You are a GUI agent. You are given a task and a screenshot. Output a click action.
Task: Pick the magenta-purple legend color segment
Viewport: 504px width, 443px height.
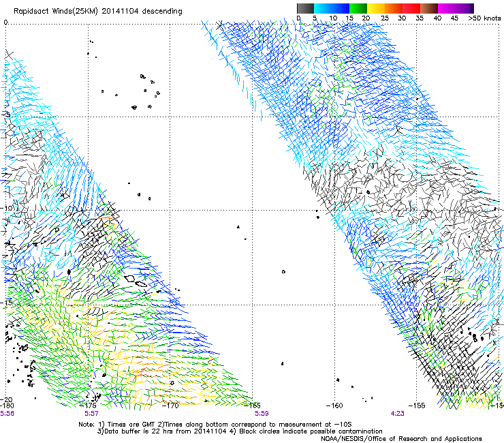point(456,8)
